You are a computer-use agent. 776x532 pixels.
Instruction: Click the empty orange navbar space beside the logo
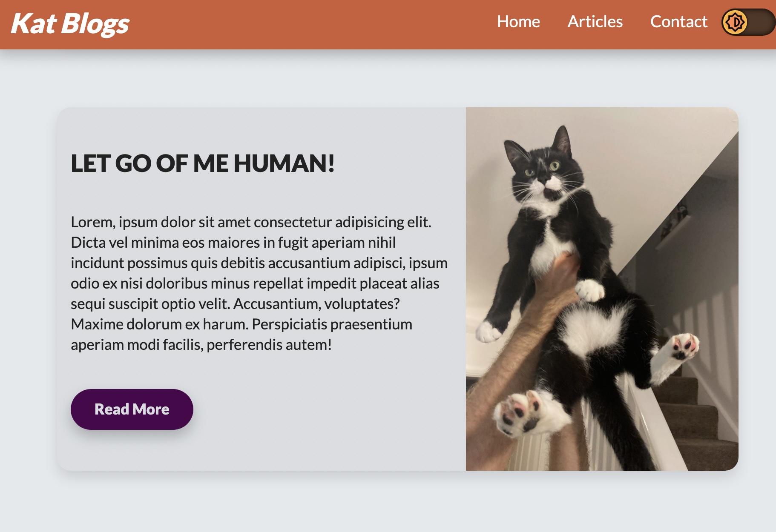(311, 24)
